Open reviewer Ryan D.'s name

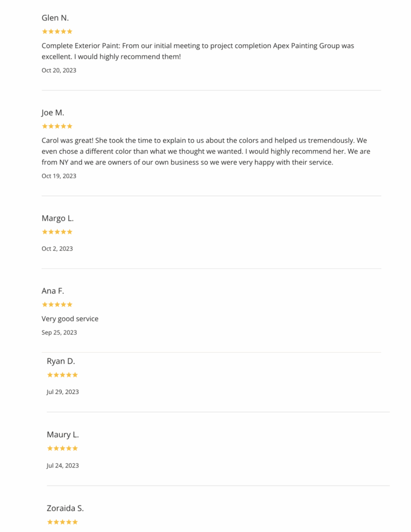coord(61,361)
